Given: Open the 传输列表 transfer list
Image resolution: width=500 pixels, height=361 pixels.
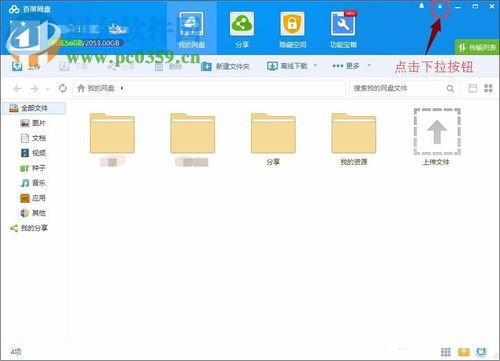Looking at the screenshot, I should 478,47.
